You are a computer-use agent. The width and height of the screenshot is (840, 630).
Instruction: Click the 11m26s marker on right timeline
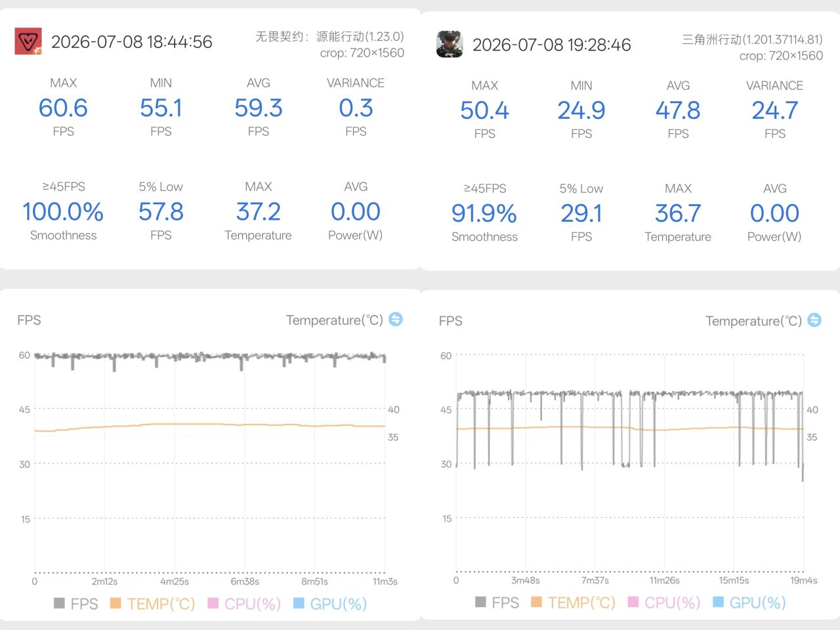pyautogui.click(x=665, y=581)
